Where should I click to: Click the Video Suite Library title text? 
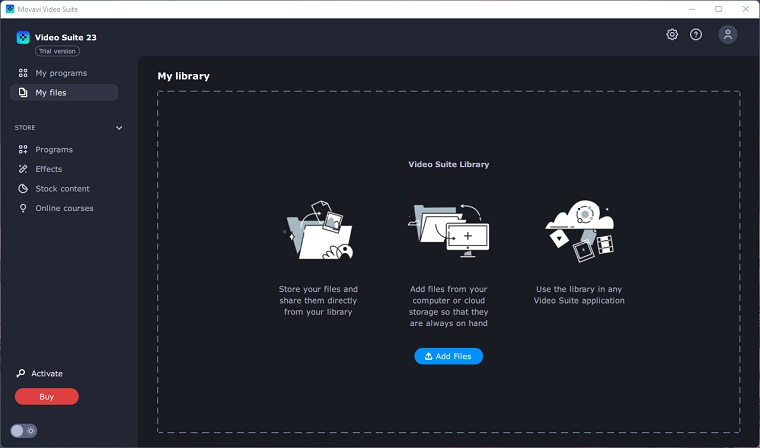click(x=449, y=164)
